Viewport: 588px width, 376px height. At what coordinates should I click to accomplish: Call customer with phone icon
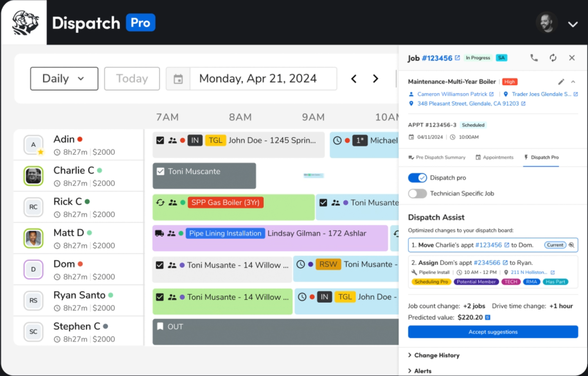click(x=534, y=58)
